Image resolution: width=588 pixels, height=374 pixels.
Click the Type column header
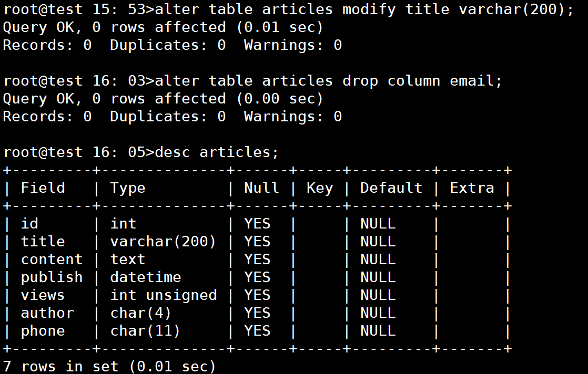click(127, 188)
